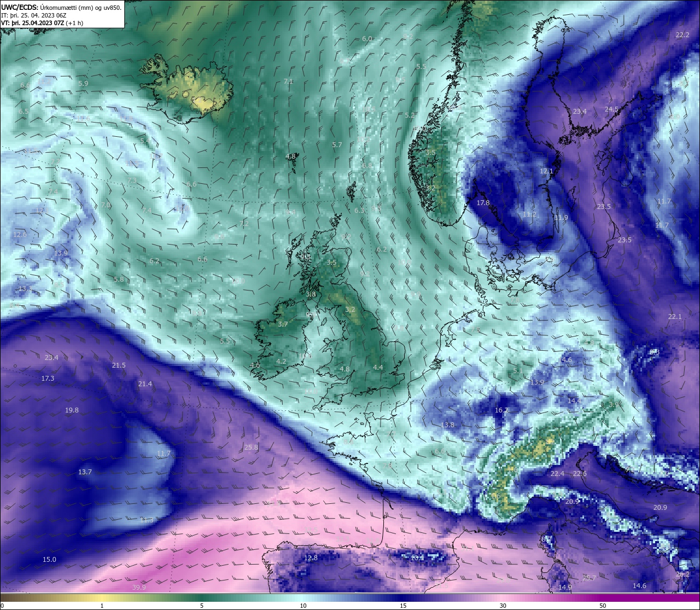Click the 10 tick on the colour scale

point(302,605)
